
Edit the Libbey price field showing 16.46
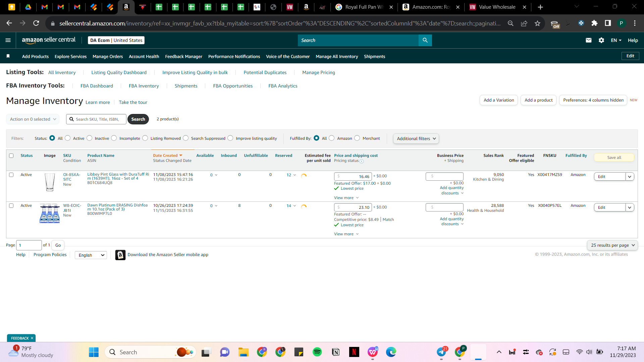(353, 176)
